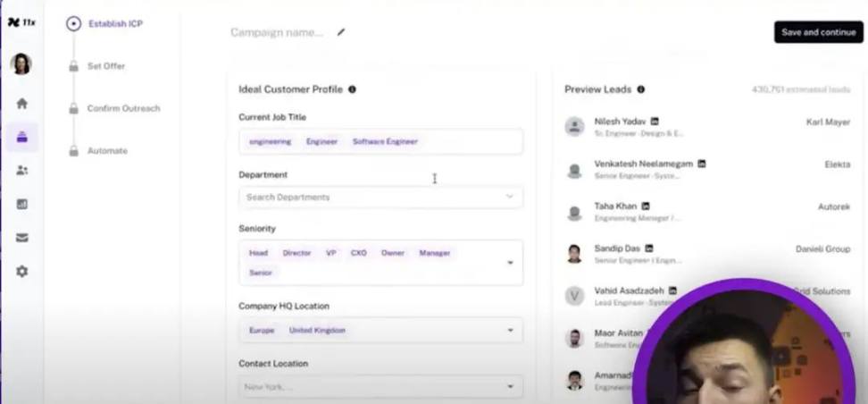Click the Campaign name input field

point(277,32)
